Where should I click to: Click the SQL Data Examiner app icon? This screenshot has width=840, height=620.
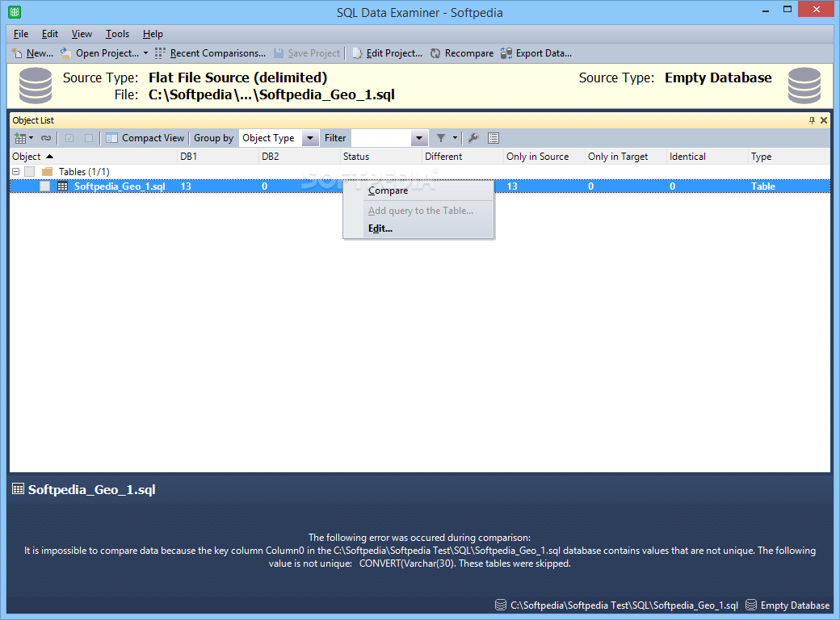point(15,12)
